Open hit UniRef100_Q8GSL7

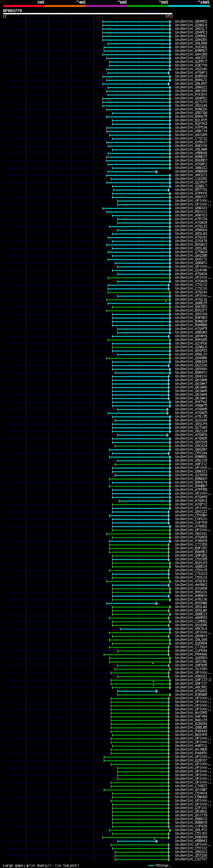pyautogui.click(x=191, y=29)
